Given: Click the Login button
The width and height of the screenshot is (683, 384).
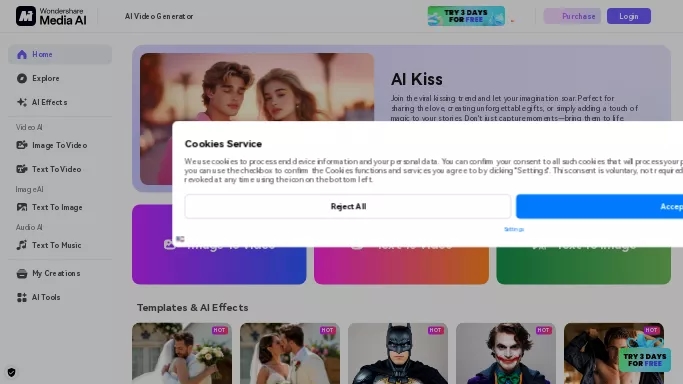Looking at the screenshot, I should (629, 16).
